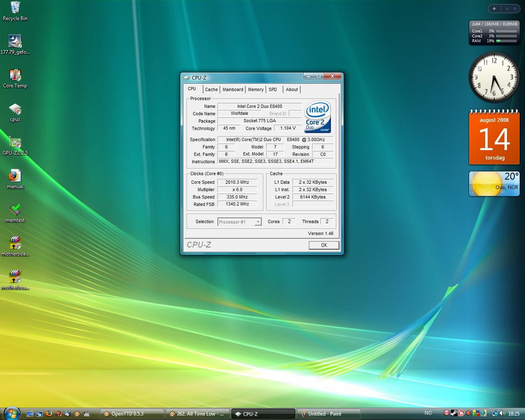Switch to '262. All Time Low' taskbar button
525x420 pixels.
pyautogui.click(x=198, y=414)
